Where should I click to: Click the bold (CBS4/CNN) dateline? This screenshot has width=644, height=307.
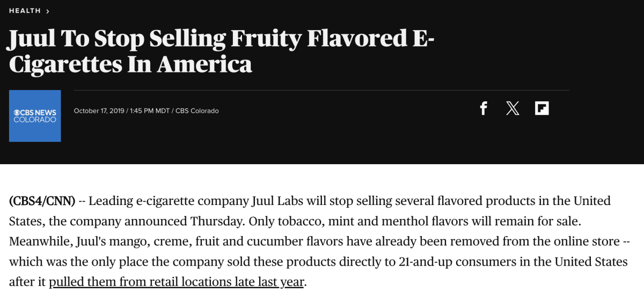click(42, 201)
